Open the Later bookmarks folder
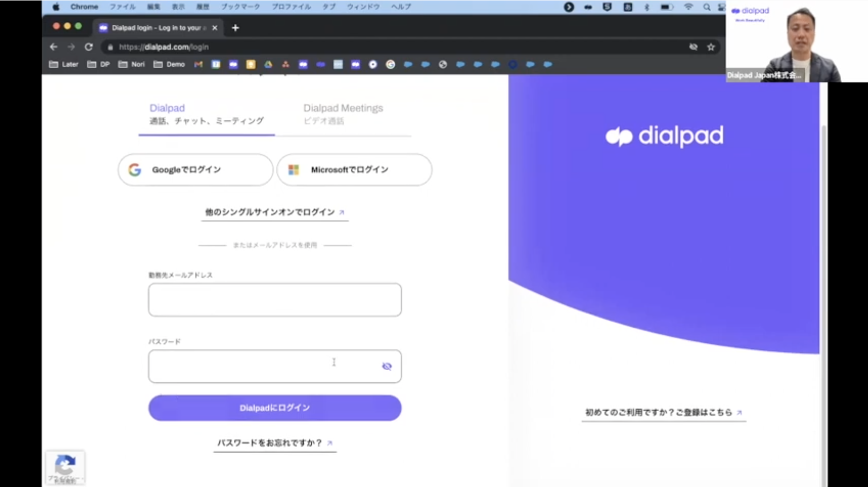The image size is (868, 487). tap(64, 64)
